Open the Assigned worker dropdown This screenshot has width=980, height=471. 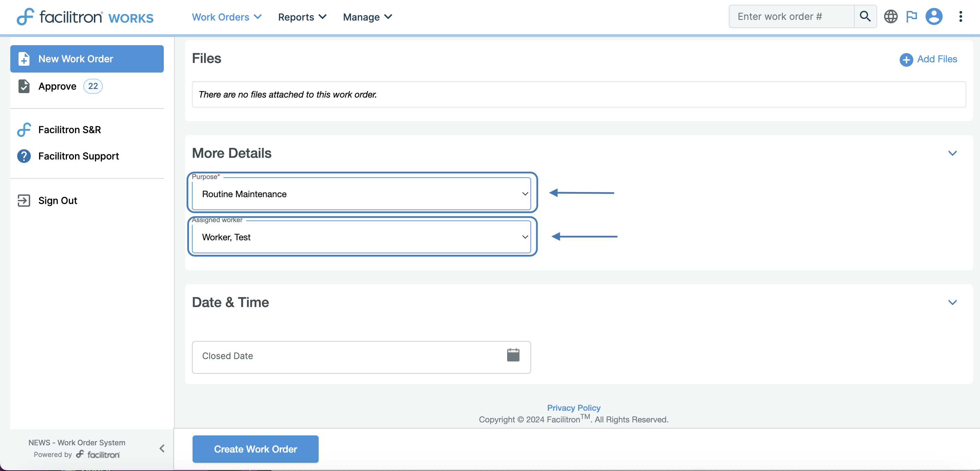click(361, 237)
